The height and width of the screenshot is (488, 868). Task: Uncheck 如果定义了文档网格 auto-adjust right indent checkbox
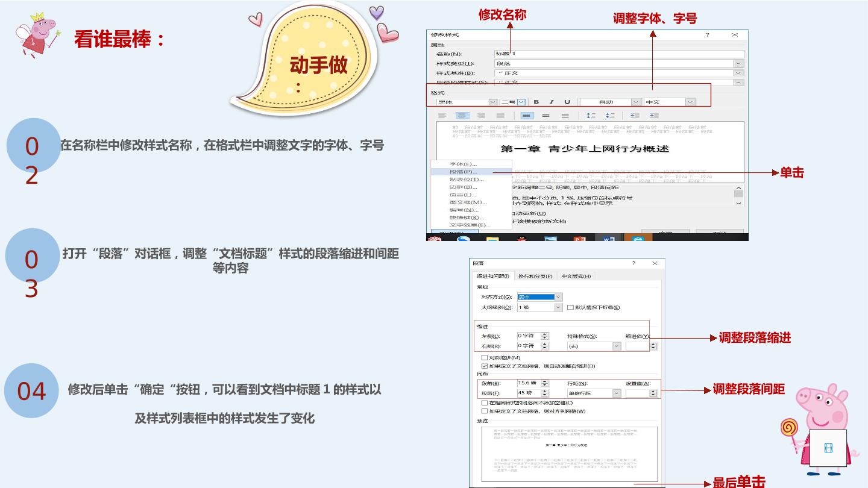tap(485, 366)
